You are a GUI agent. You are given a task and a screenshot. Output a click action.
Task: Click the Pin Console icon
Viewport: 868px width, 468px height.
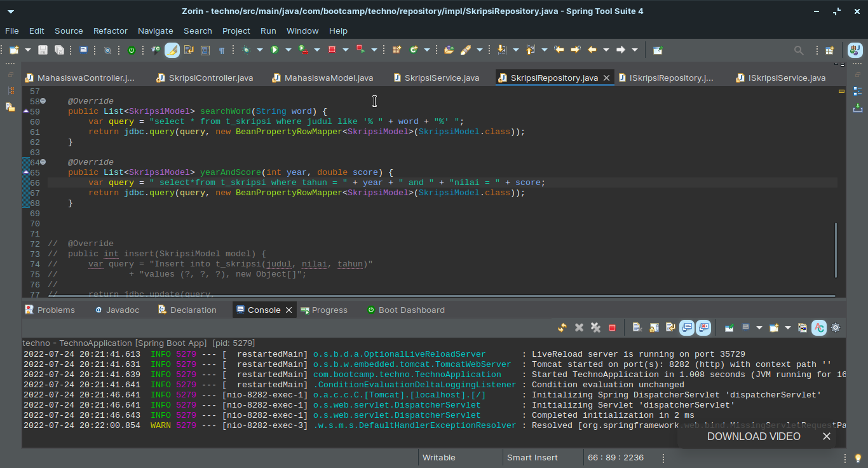pyautogui.click(x=729, y=327)
